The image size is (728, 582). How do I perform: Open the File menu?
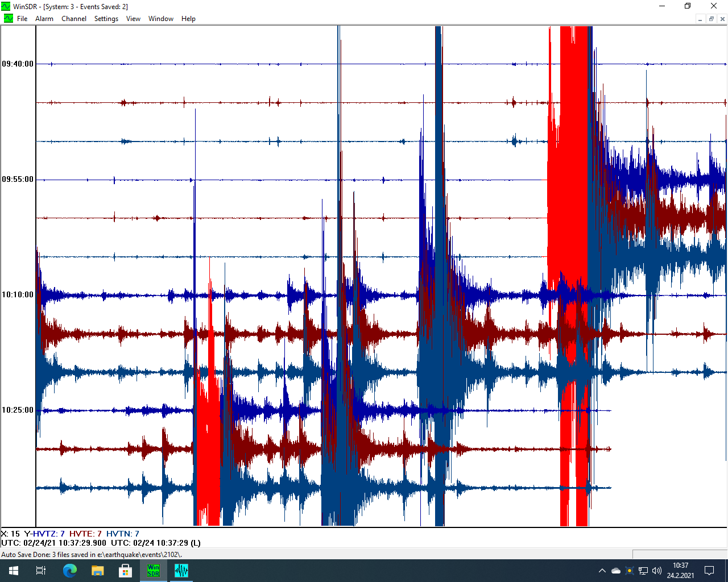pyautogui.click(x=22, y=19)
